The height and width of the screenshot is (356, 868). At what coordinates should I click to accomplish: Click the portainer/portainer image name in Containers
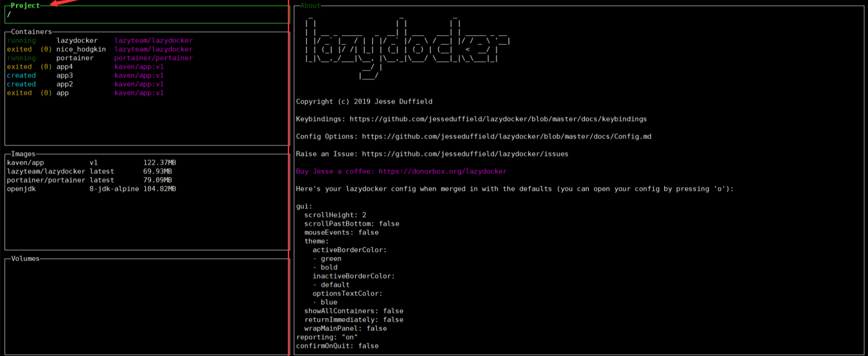click(153, 58)
